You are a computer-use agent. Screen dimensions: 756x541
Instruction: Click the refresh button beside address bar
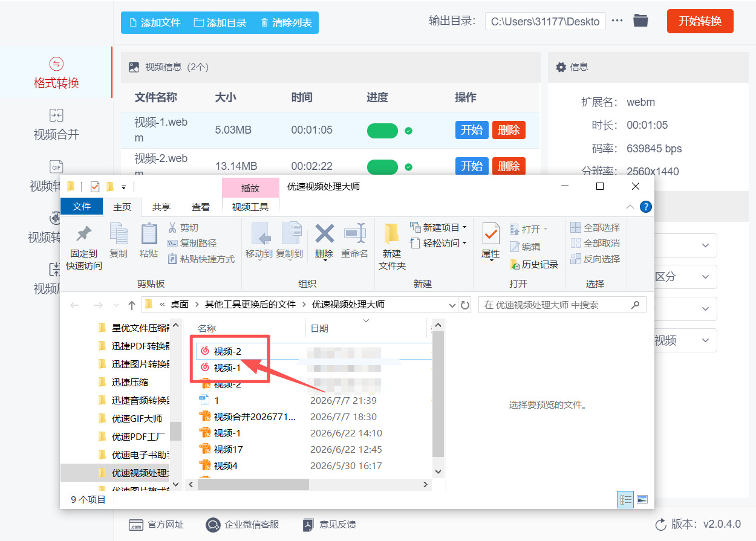(x=465, y=305)
